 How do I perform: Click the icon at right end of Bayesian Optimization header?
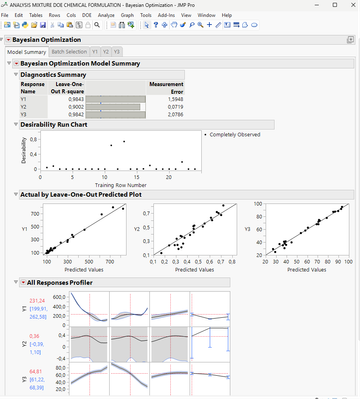point(350,40)
